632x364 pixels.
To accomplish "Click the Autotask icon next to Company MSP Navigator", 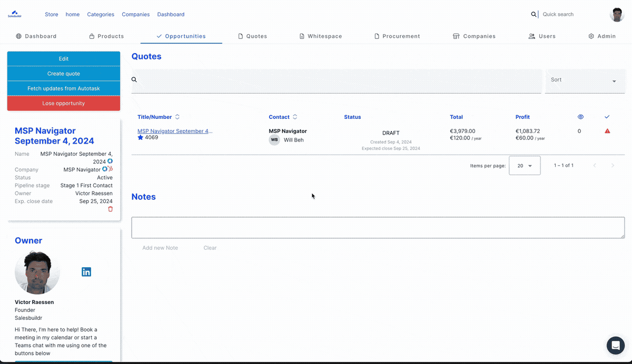I will [105, 169].
